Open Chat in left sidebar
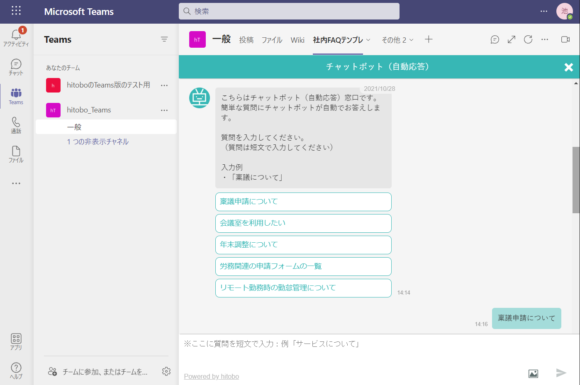The height and width of the screenshot is (385, 580). pos(16,67)
